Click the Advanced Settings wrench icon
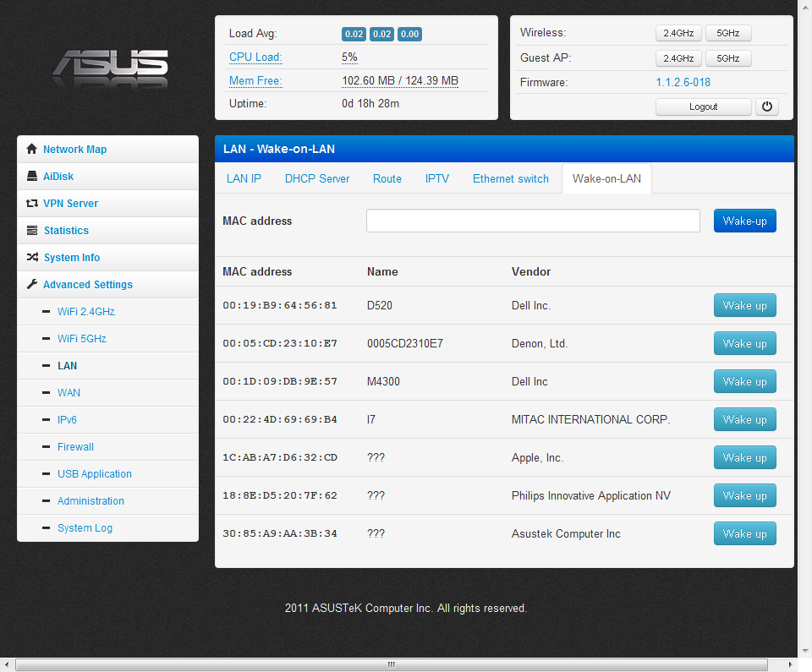The width and height of the screenshot is (812, 672). (32, 285)
